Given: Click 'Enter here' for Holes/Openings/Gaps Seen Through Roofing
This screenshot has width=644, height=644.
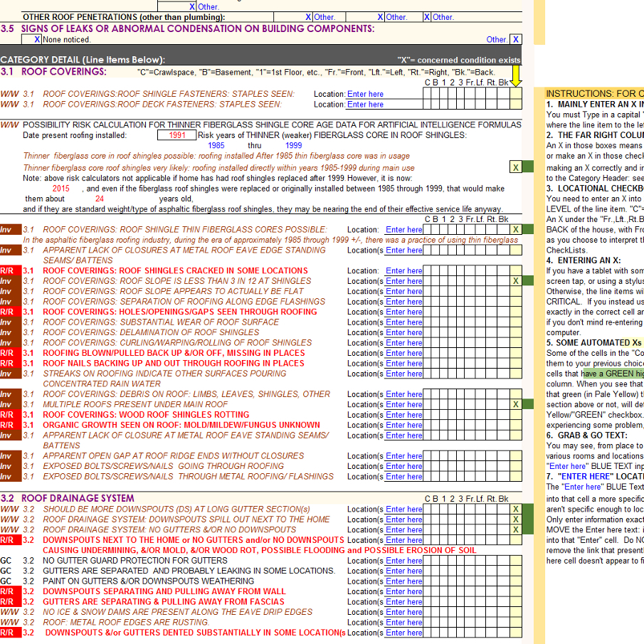Looking at the screenshot, I should click(403, 312).
